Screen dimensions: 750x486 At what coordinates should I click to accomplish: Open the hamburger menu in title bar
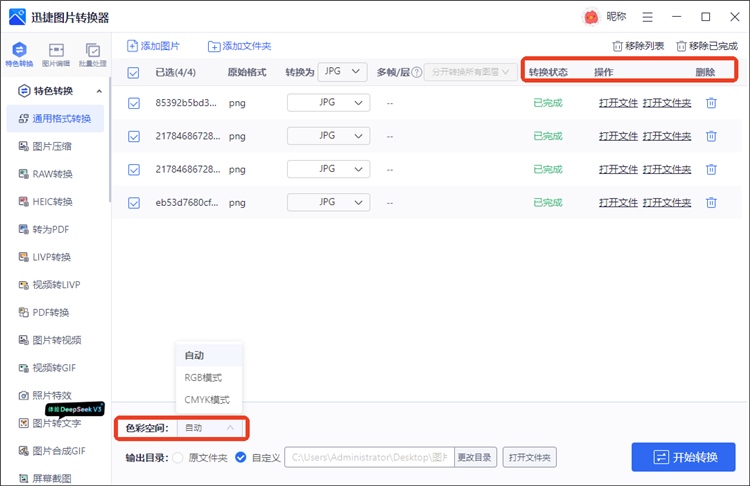[648, 17]
